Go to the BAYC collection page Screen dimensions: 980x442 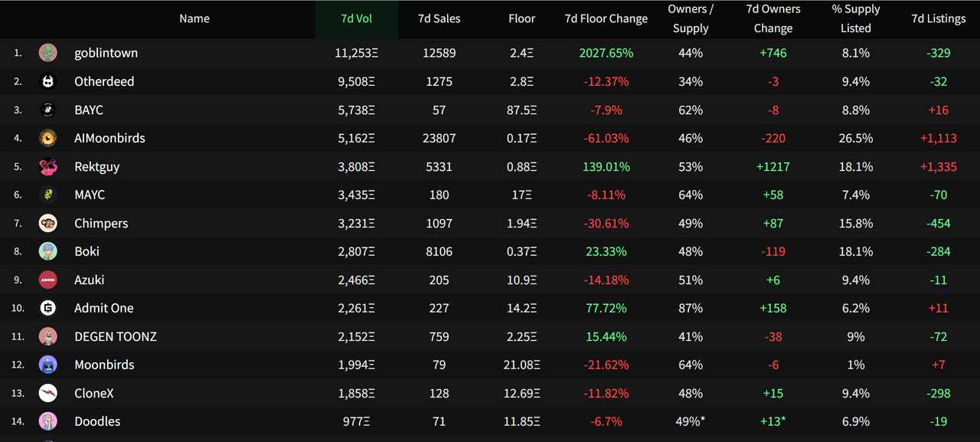pos(89,110)
